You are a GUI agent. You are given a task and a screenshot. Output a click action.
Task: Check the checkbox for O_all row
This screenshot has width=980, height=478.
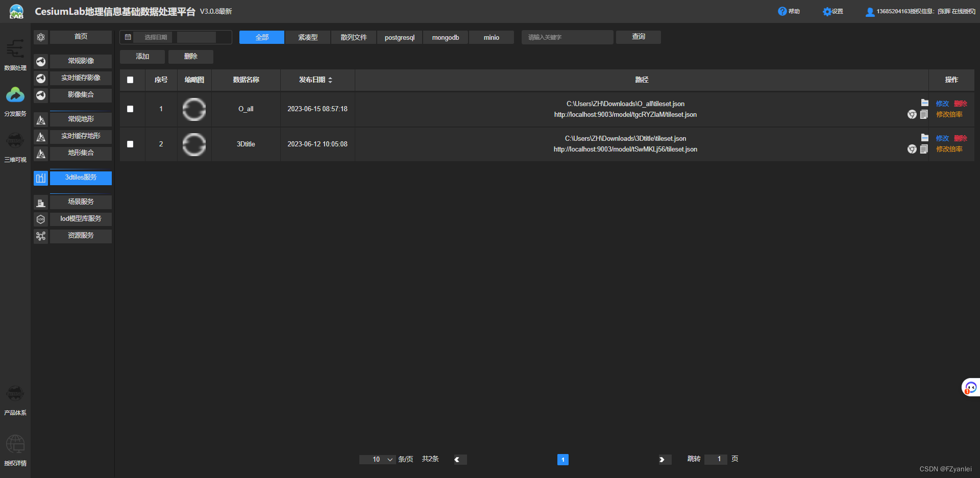click(130, 109)
